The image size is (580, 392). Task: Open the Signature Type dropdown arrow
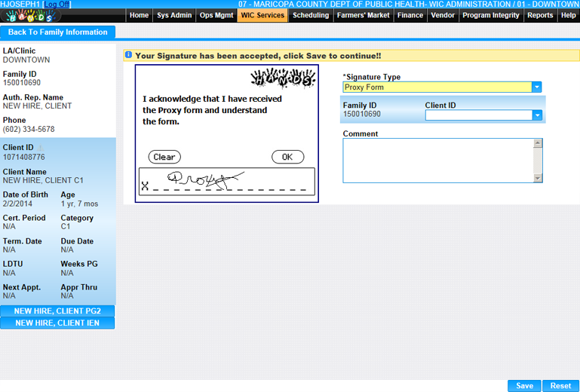pyautogui.click(x=537, y=87)
